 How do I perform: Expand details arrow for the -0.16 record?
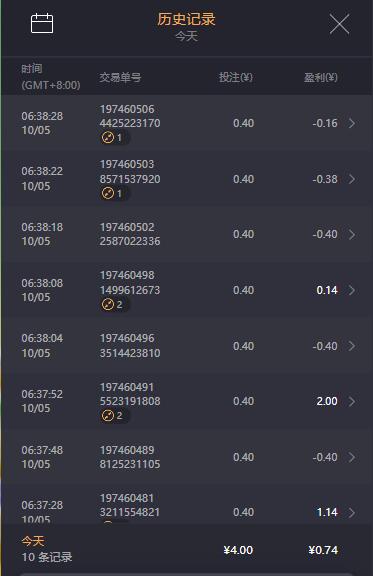pos(352,123)
